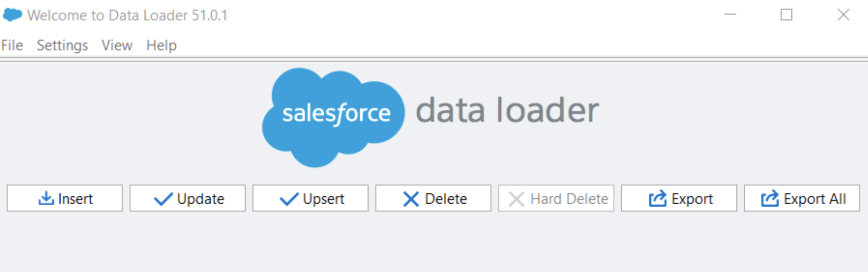This screenshot has height=272, width=868.
Task: Click the grayed X icon on Hard Delete
Action: 516,199
